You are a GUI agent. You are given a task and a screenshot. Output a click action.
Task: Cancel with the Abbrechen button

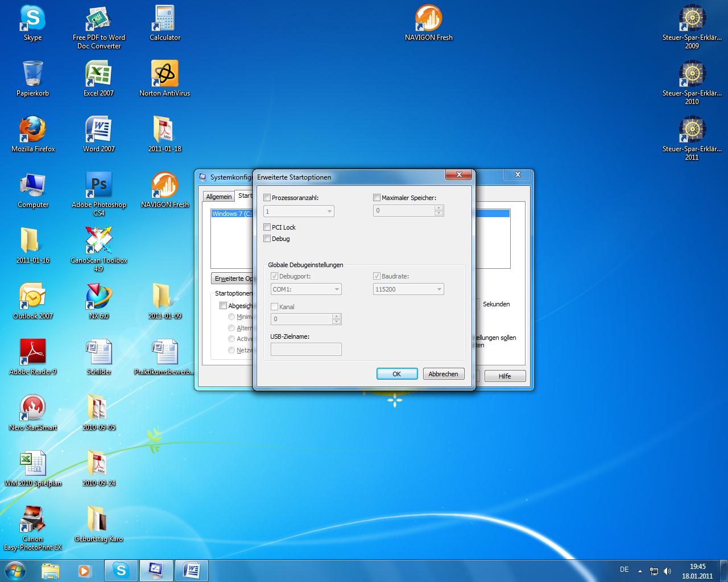click(444, 374)
